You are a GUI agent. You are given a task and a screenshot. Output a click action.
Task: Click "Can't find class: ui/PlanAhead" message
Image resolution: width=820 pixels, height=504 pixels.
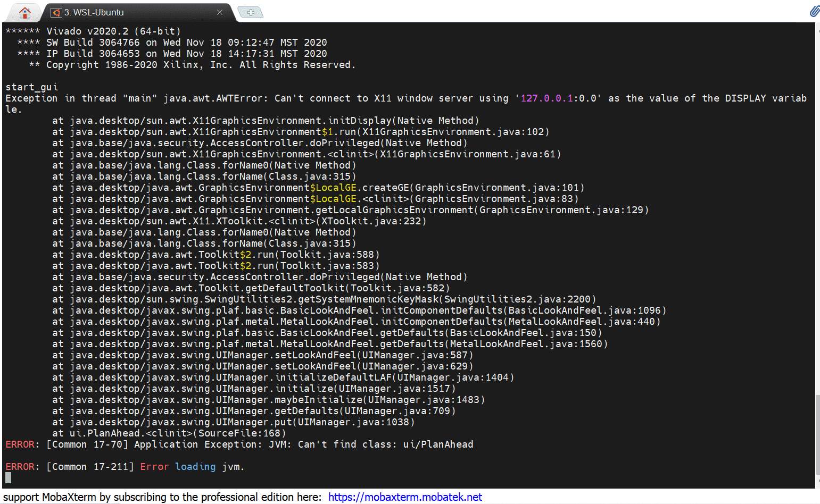385,444
